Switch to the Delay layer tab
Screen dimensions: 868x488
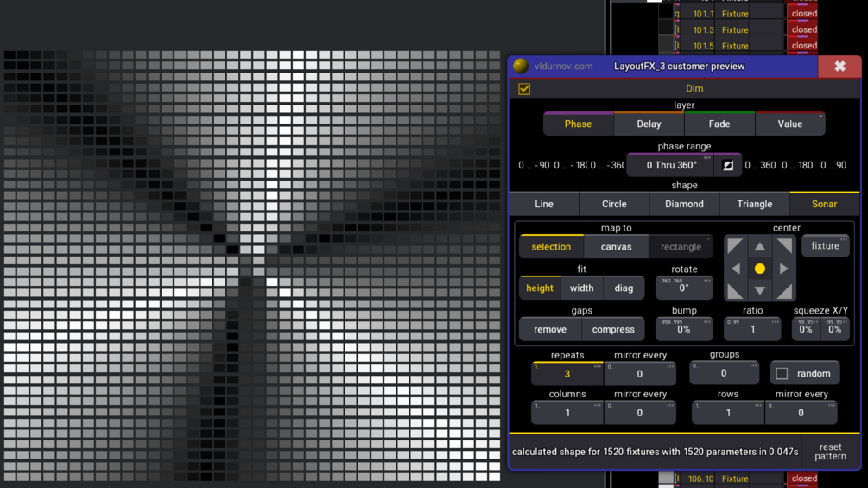tap(649, 124)
